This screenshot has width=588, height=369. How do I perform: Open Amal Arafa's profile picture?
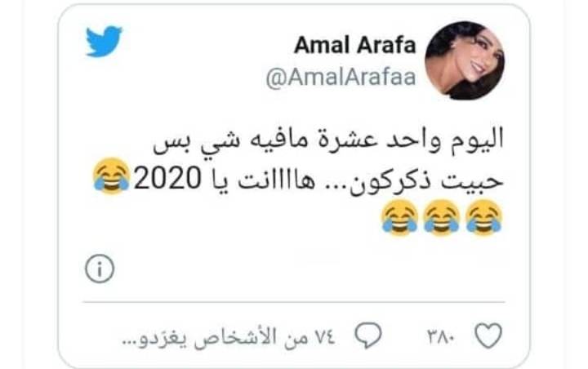point(465,60)
